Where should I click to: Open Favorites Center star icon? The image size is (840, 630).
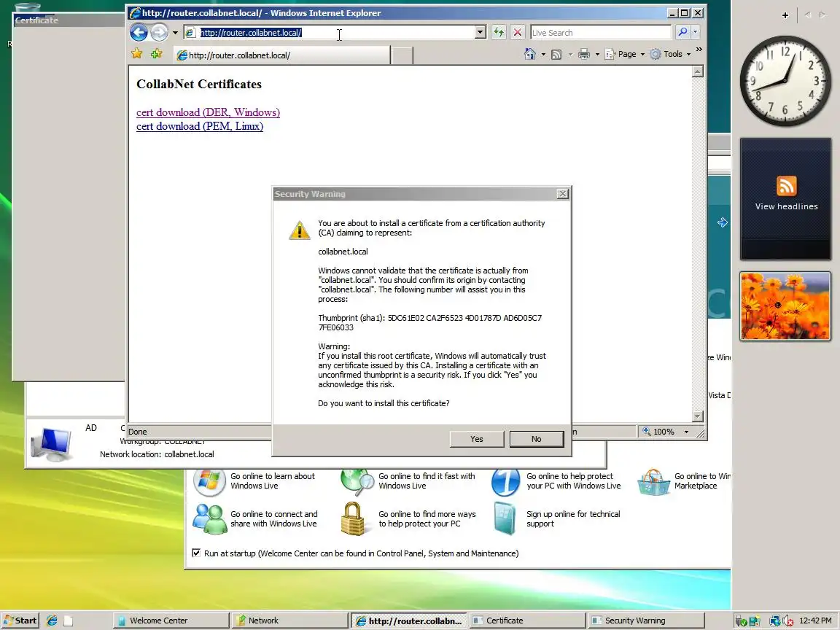(x=137, y=53)
